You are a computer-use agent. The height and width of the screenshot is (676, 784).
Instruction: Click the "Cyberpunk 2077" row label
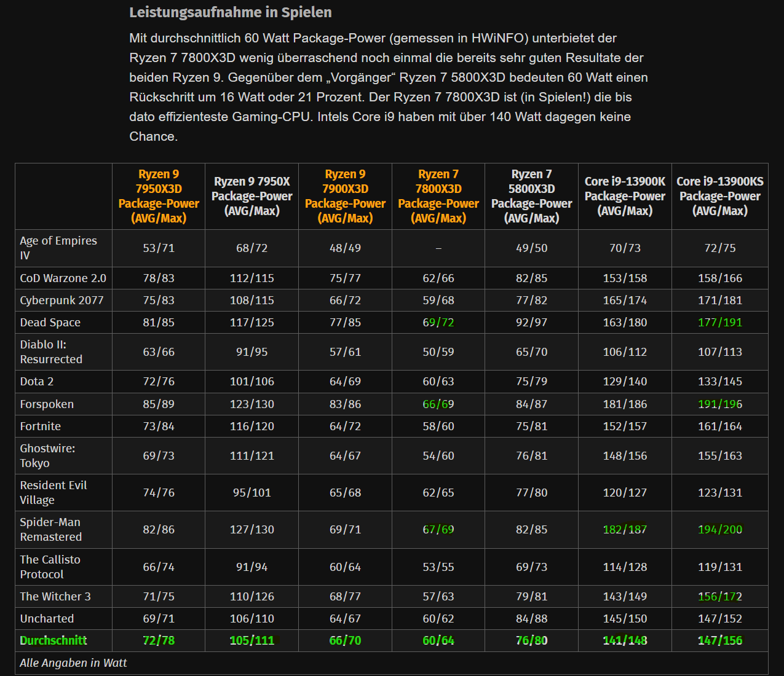61,300
